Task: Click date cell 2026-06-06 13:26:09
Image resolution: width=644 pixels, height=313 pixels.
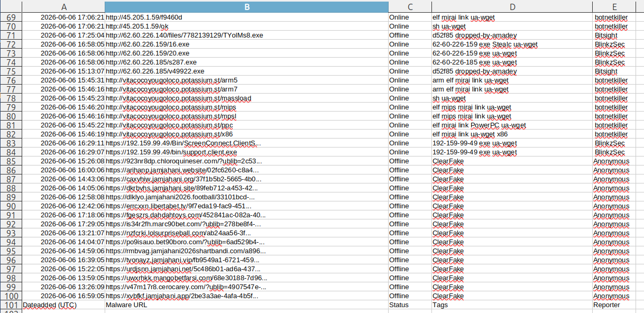Action: coord(63,287)
